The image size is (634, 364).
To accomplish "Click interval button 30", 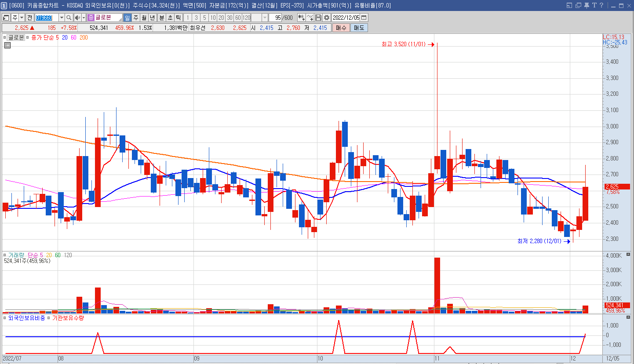I will (x=230, y=18).
